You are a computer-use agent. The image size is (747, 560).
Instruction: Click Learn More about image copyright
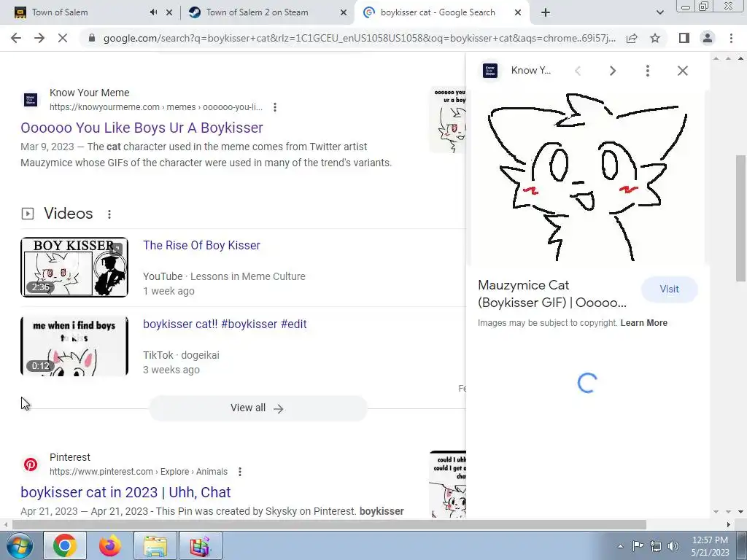tap(643, 323)
